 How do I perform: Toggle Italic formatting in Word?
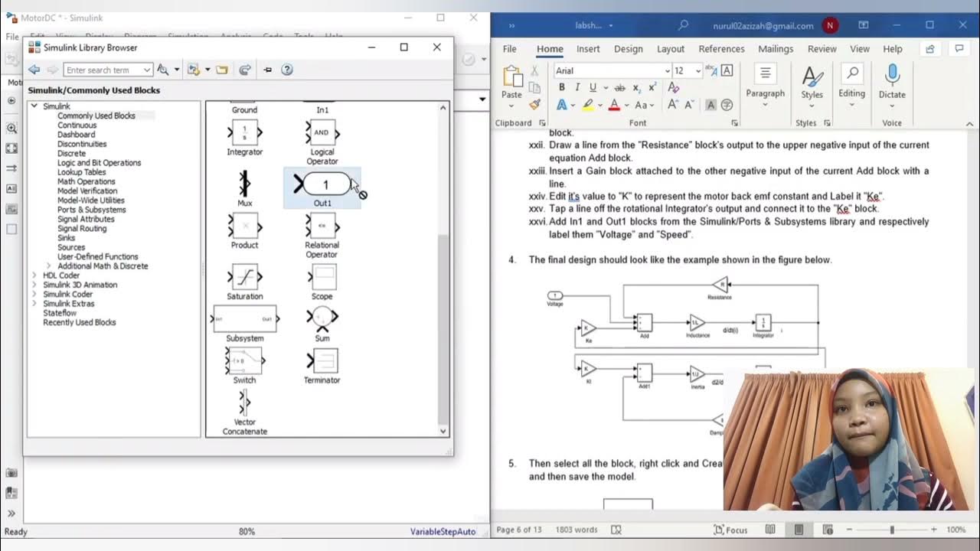(x=577, y=87)
